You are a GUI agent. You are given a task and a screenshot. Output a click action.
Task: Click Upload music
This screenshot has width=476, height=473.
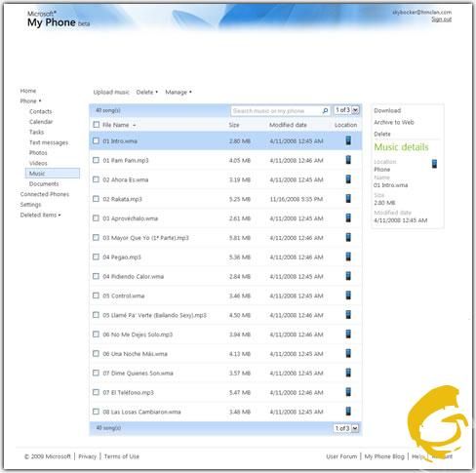pyautogui.click(x=111, y=92)
